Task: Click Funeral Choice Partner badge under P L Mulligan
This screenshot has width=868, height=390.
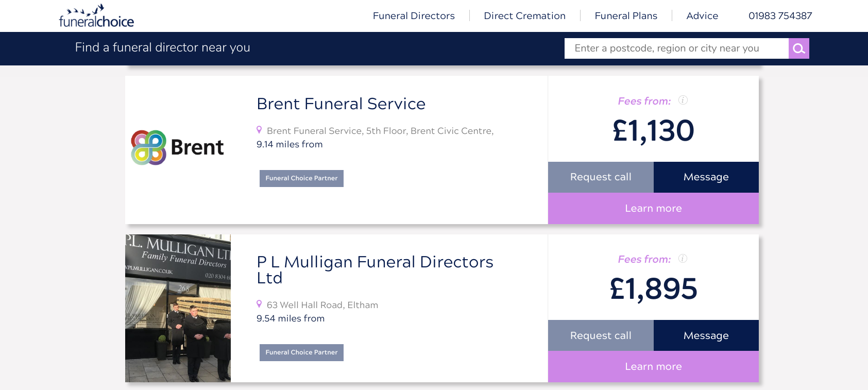Action: tap(301, 352)
